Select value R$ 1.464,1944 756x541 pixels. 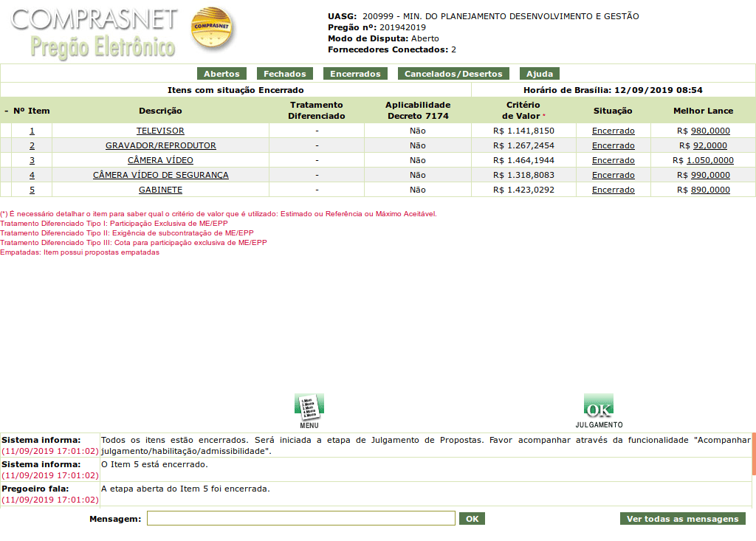[x=523, y=160]
